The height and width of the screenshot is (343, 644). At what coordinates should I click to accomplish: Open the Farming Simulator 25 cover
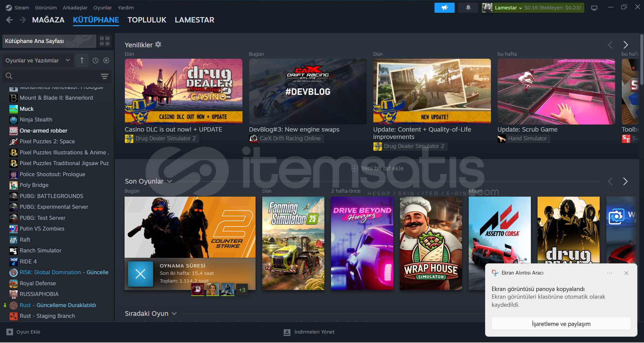click(x=293, y=243)
